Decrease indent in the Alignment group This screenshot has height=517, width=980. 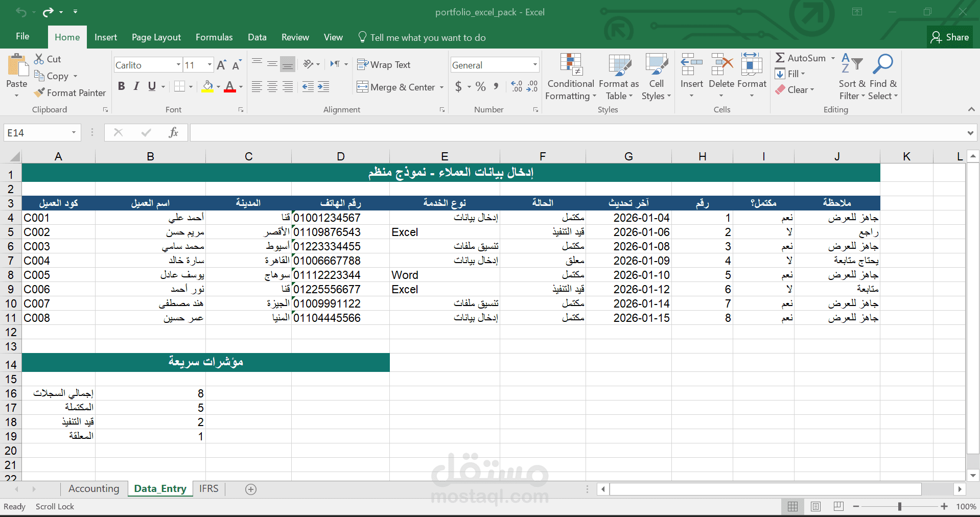(x=308, y=87)
